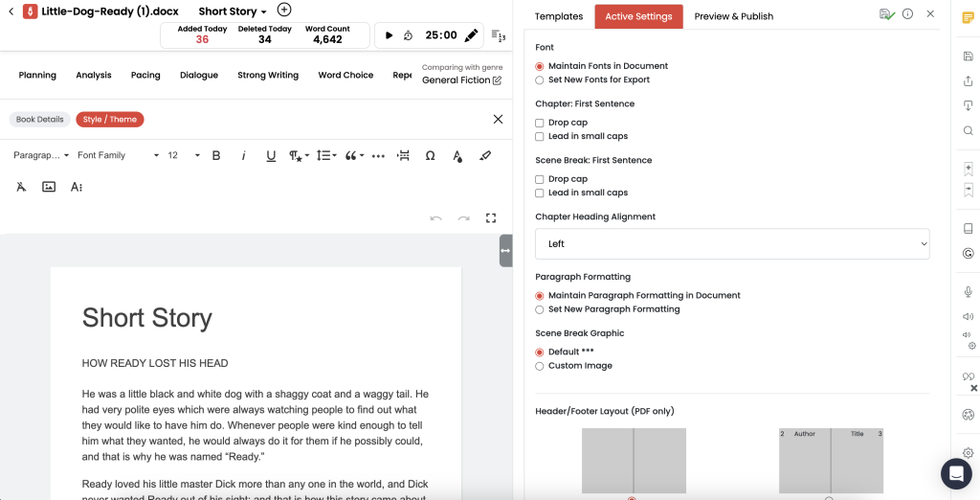Toggle bold formatting in the editor toolbar
This screenshot has height=500, width=980.
[x=216, y=155]
